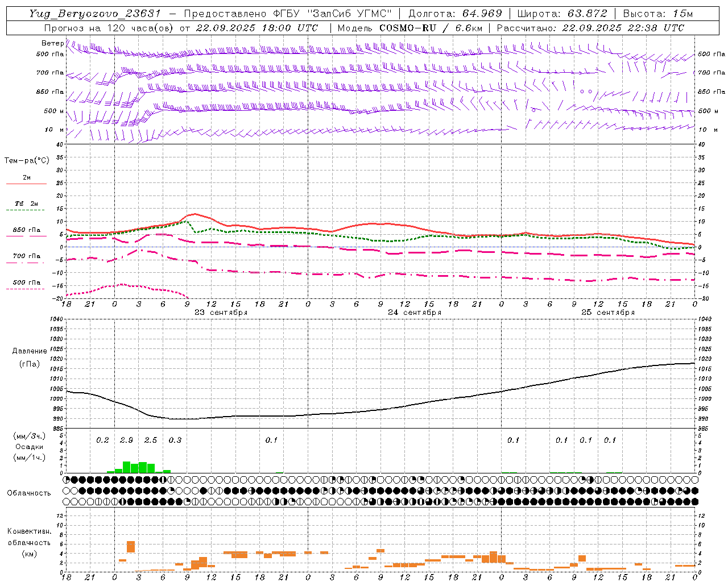Click the 0.2 three-hour precipitation value
This screenshot has height=582, width=728.
tap(102, 440)
